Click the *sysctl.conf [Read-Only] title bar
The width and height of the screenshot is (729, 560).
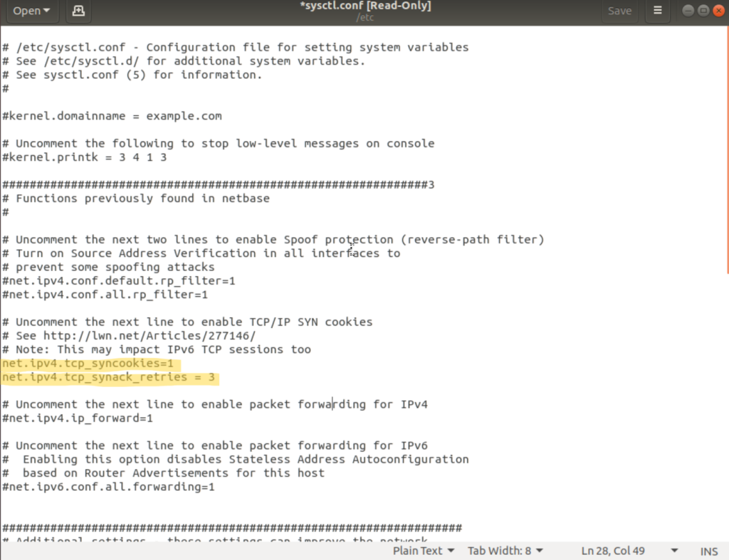coord(365,6)
